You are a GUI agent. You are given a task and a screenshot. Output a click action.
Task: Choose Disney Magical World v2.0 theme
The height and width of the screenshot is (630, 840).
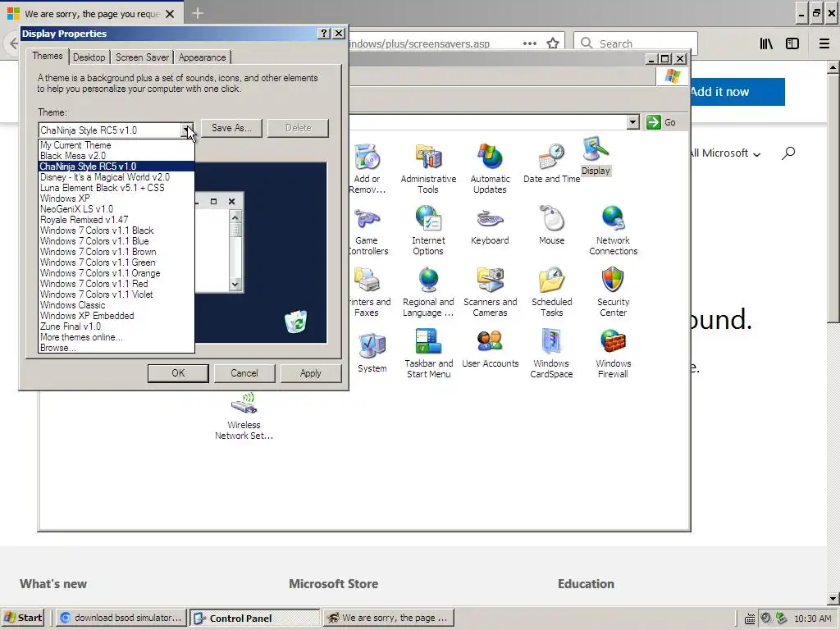coord(116,177)
